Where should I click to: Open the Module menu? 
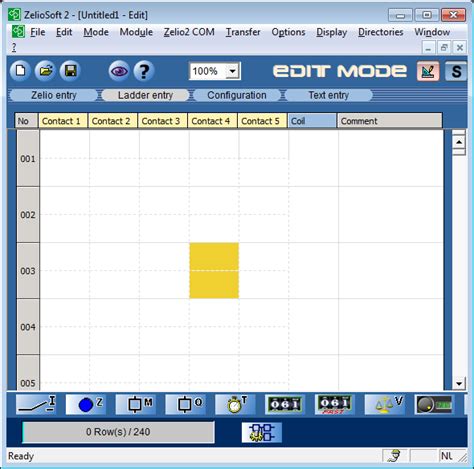[136, 32]
